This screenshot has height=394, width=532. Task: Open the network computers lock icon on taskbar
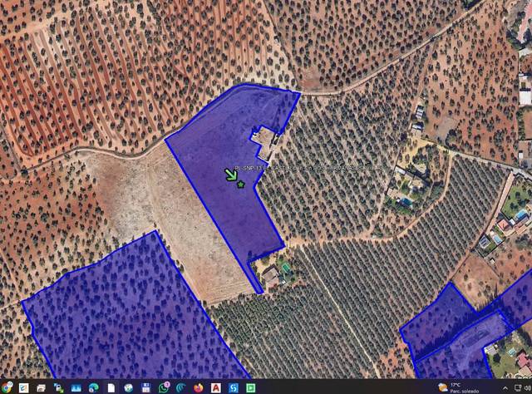[x=59, y=387]
